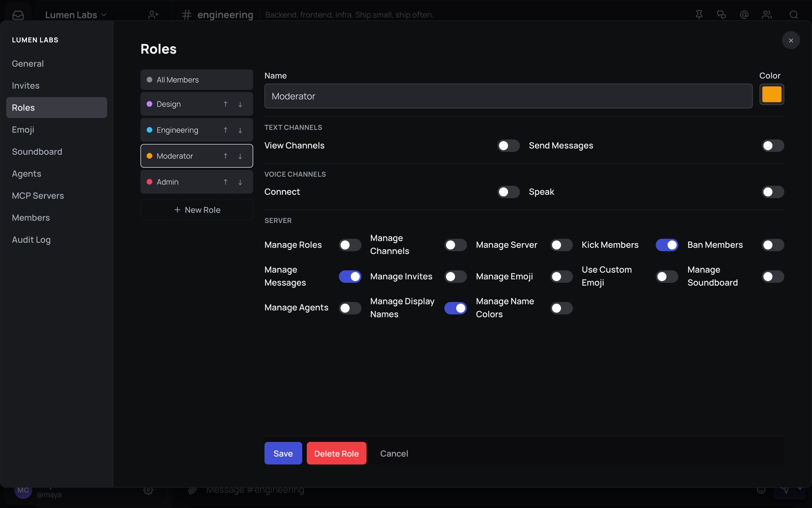812x508 pixels.
Task: Toggle Manage Display Names off
Action: click(456, 308)
